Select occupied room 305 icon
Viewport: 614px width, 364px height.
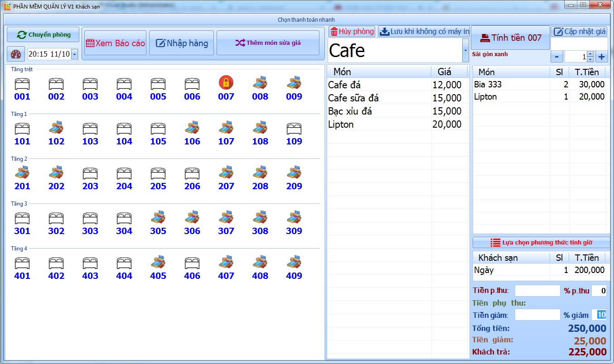(x=158, y=217)
